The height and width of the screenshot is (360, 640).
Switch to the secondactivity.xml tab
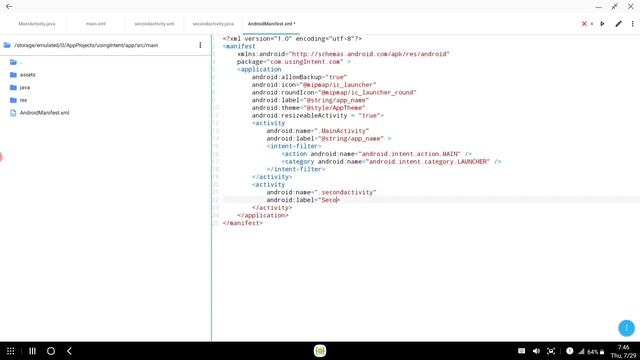[154, 24]
